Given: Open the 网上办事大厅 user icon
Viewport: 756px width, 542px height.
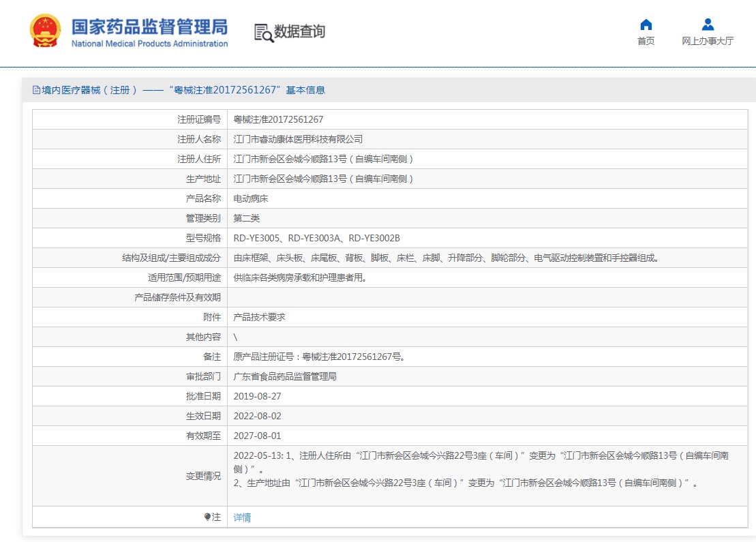Looking at the screenshot, I should pyautogui.click(x=708, y=24).
